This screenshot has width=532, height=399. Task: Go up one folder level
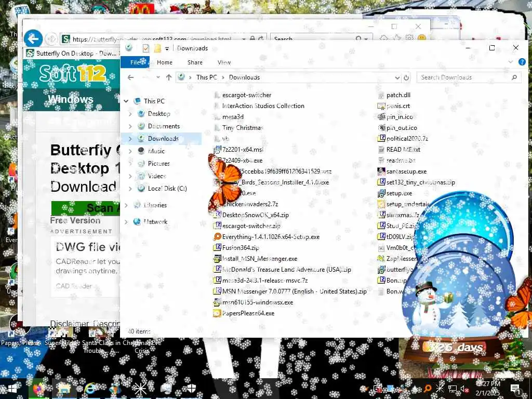pyautogui.click(x=169, y=77)
